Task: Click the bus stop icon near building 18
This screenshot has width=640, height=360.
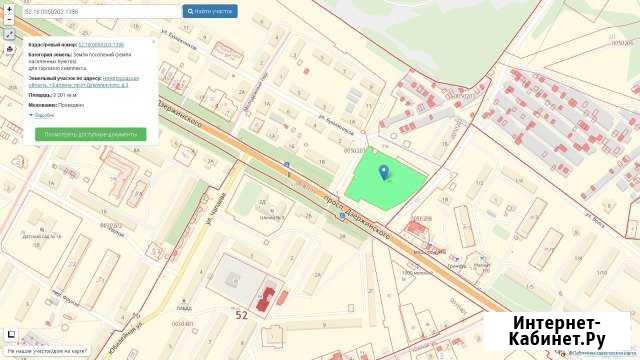Action: [x=287, y=164]
